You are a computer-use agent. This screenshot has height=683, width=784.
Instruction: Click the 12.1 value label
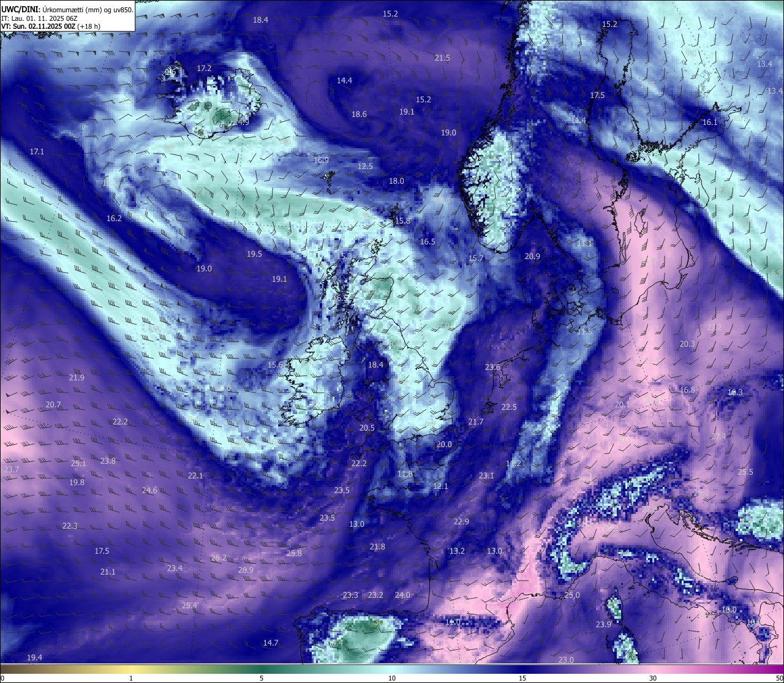[440, 486]
